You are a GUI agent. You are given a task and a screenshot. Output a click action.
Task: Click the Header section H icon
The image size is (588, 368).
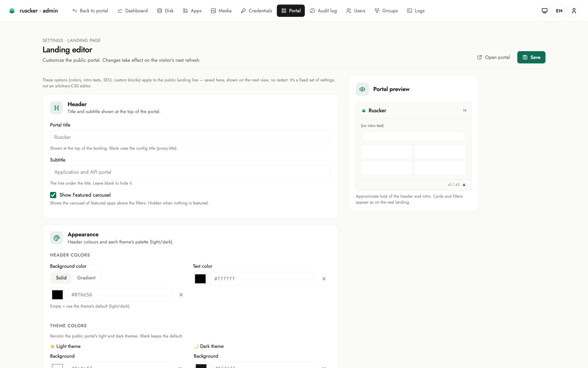(x=57, y=108)
